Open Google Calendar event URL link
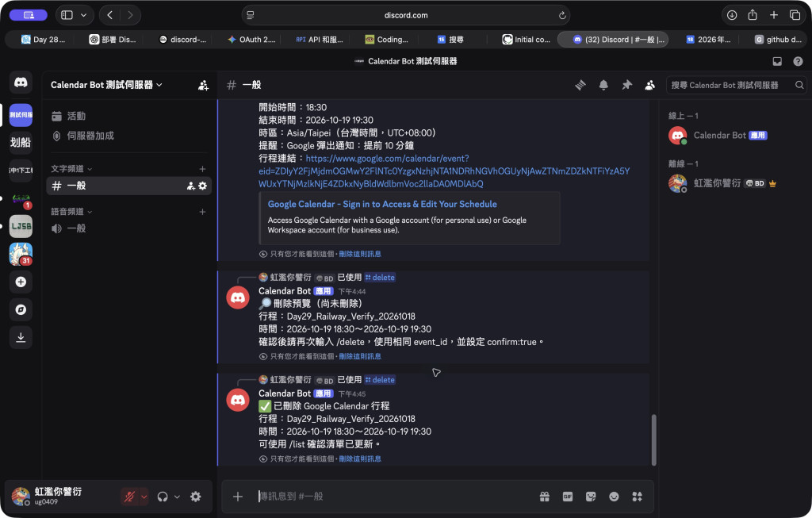 coord(444,171)
